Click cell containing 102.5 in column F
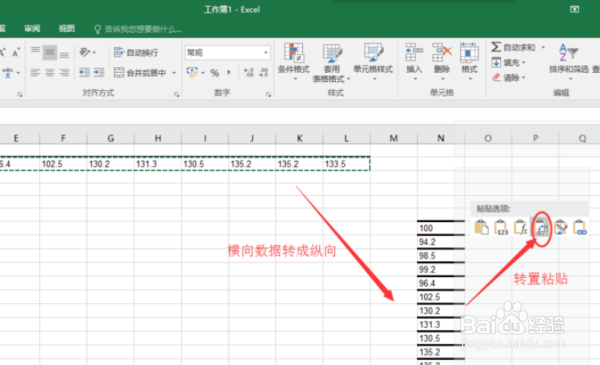The width and height of the screenshot is (600, 365). tap(63, 164)
